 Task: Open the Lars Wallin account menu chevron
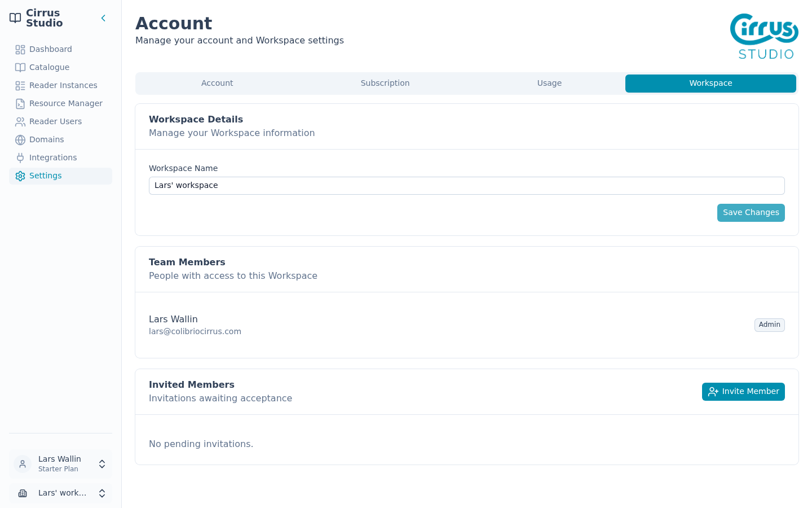tap(102, 464)
